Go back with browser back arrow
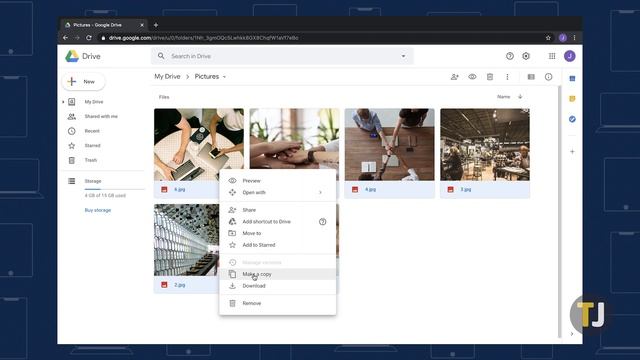 66,38
